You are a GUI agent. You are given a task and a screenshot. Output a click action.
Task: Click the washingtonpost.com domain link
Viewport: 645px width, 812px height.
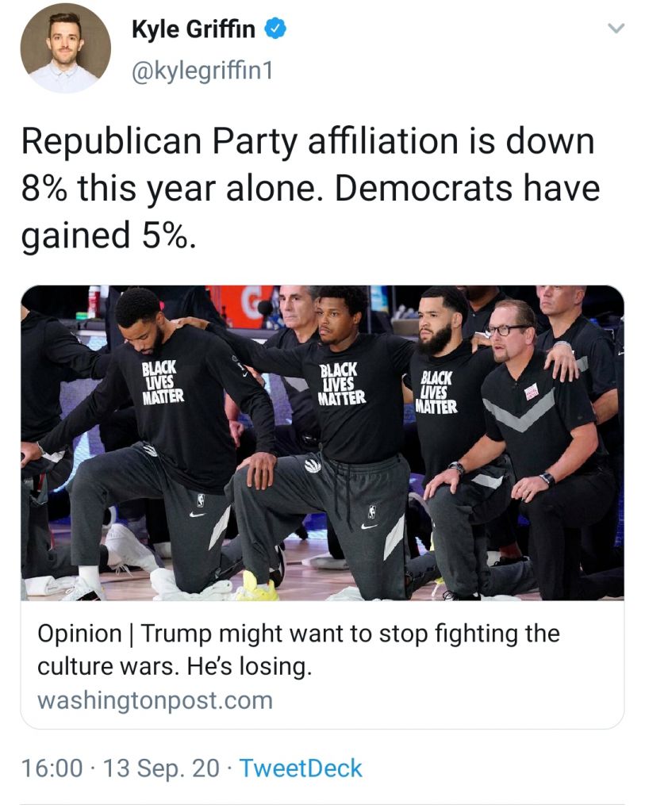coord(155,700)
